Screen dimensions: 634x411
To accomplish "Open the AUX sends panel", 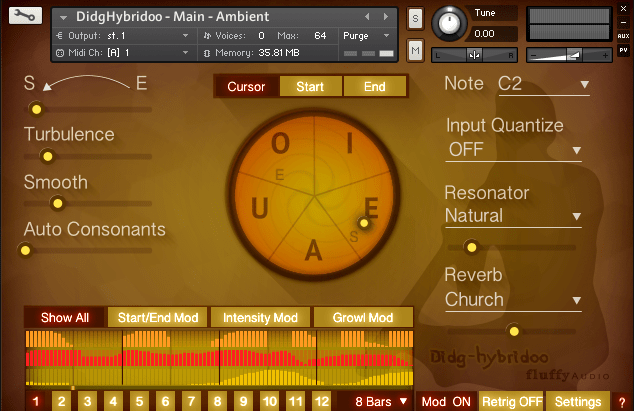I will click(x=623, y=36).
